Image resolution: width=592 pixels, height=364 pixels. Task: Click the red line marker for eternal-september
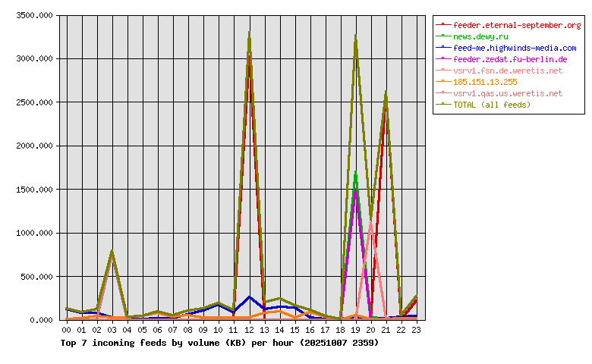(443, 24)
